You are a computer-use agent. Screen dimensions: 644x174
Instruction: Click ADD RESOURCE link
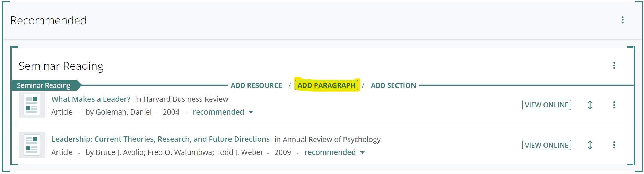256,85
